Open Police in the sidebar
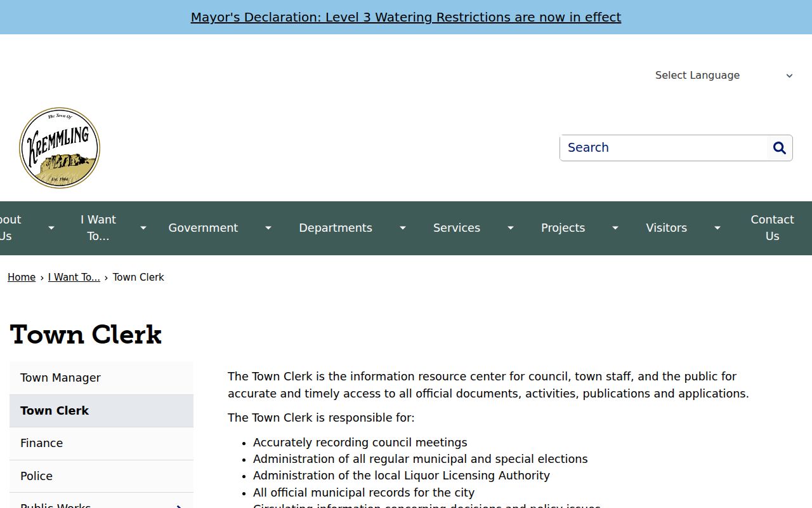This screenshot has width=812, height=508. (x=101, y=476)
